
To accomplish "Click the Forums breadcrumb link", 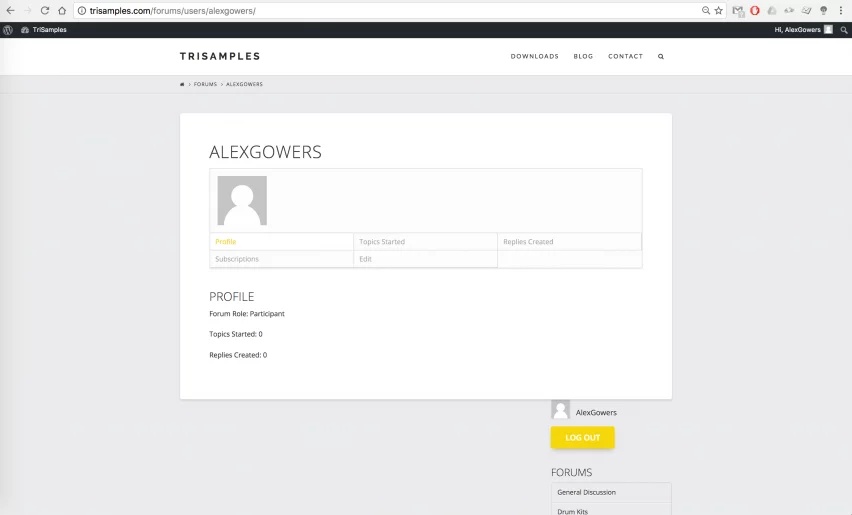I will click(205, 84).
